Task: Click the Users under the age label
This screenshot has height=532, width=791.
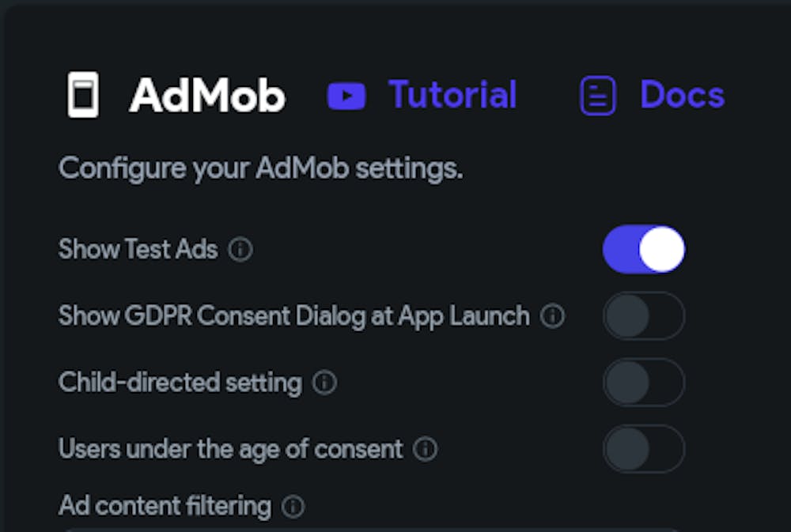Action: click(x=230, y=449)
